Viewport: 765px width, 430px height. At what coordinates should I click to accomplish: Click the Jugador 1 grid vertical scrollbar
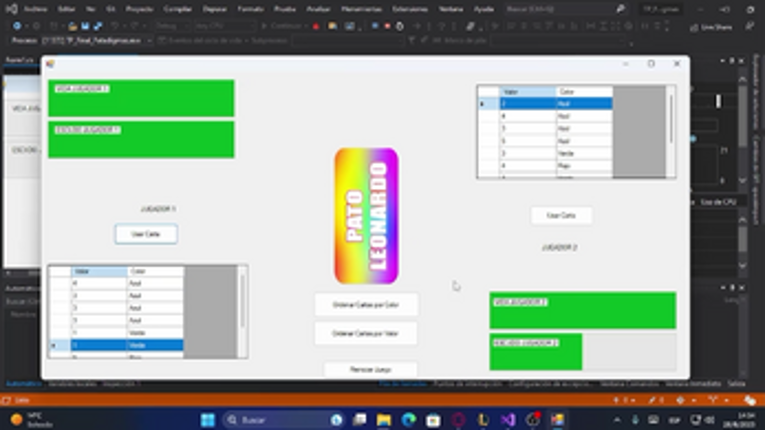tap(242, 312)
